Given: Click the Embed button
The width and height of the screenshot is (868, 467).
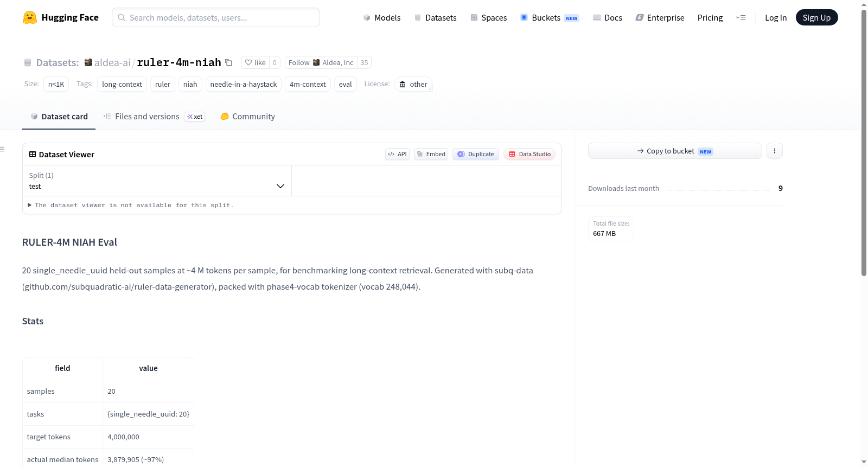Looking at the screenshot, I should coord(431,154).
